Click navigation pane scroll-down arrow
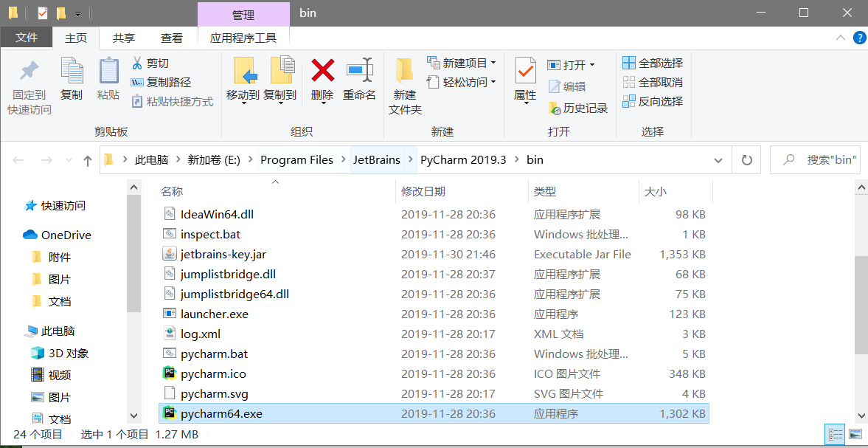Viewport: 868px width, 448px height. click(133, 416)
